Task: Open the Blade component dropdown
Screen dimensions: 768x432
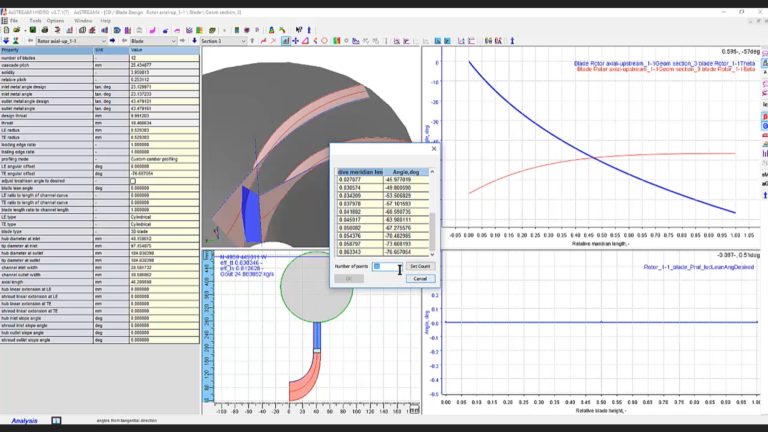Action: click(153, 41)
